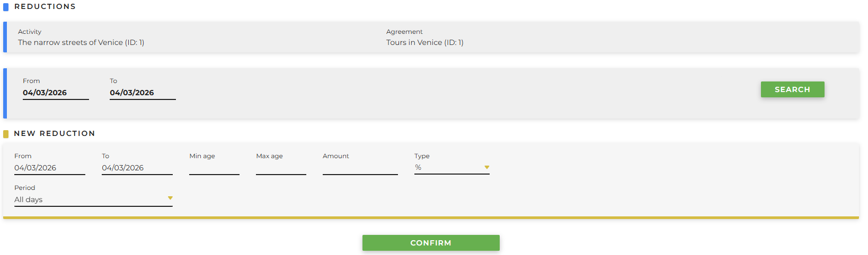Click the Agreement label text
Screen dimensions: 868x255
pyautogui.click(x=404, y=32)
